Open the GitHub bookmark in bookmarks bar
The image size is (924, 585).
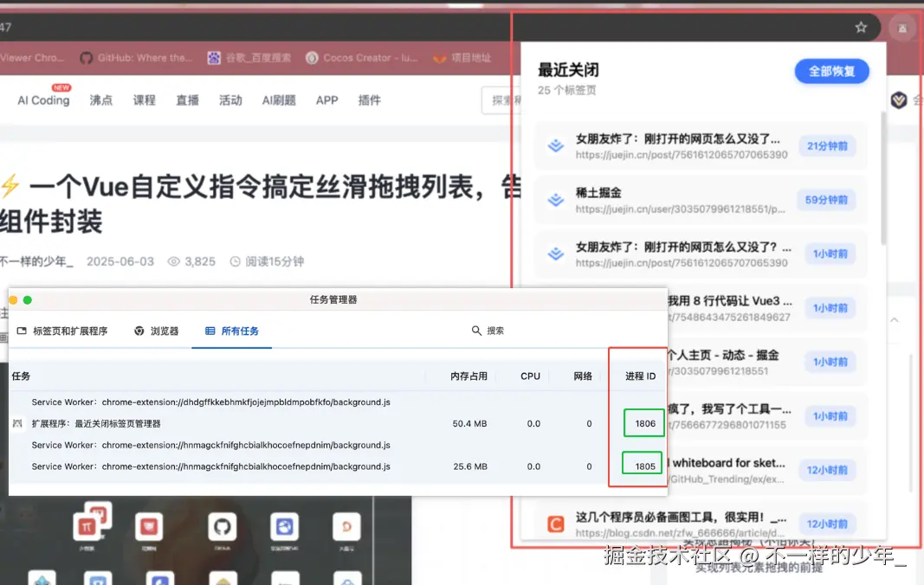point(137,58)
